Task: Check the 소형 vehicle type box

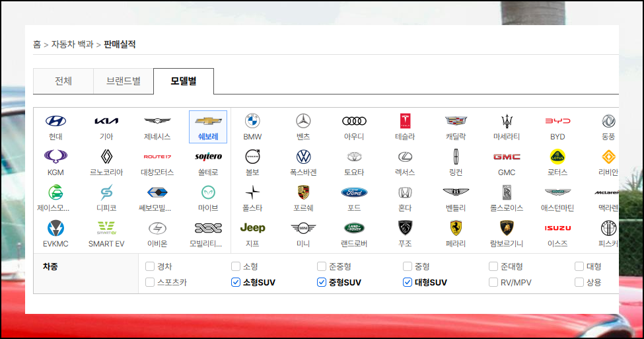Action: tap(236, 266)
